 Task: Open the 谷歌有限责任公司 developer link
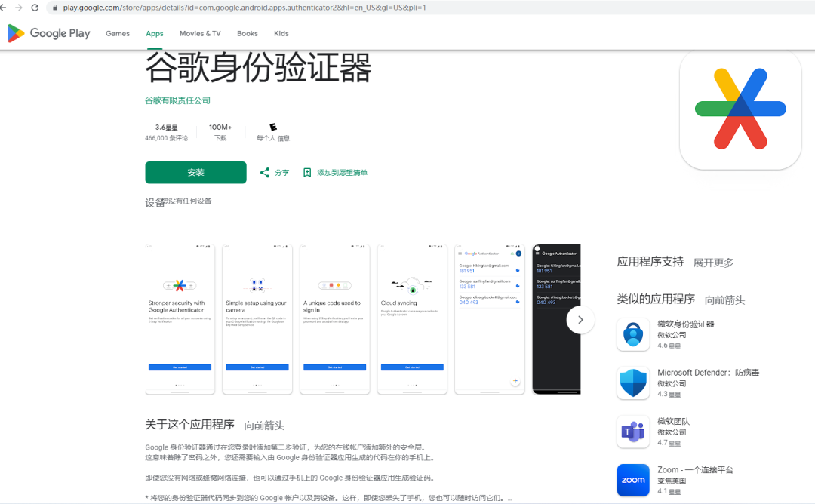coord(177,100)
